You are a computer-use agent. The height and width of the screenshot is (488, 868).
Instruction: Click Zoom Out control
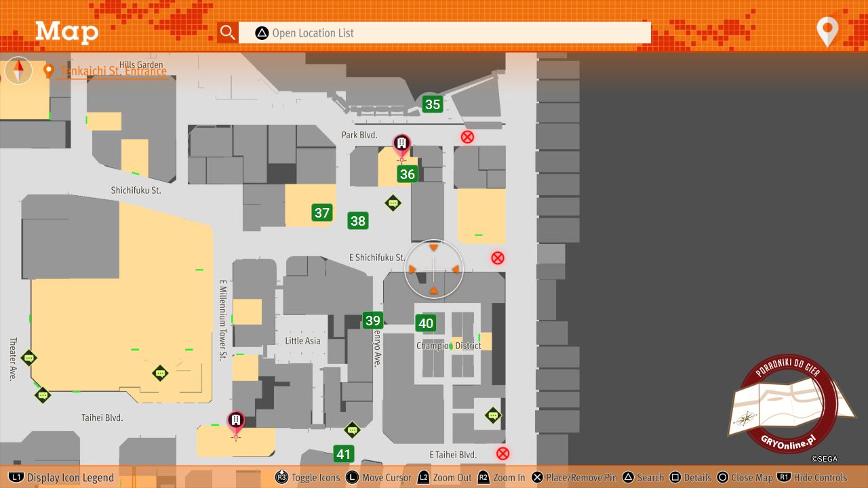(445, 477)
